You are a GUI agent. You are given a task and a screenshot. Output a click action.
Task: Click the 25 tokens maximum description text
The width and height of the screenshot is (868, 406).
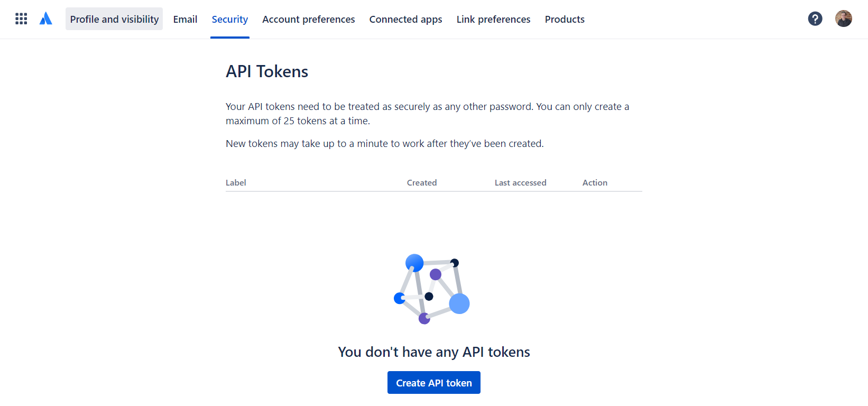tap(427, 114)
